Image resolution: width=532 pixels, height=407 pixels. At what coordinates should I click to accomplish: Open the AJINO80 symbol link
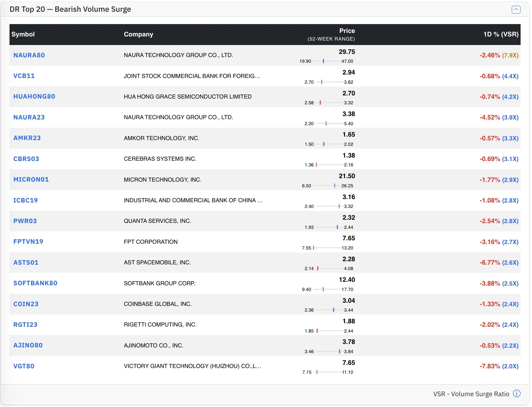(28, 345)
